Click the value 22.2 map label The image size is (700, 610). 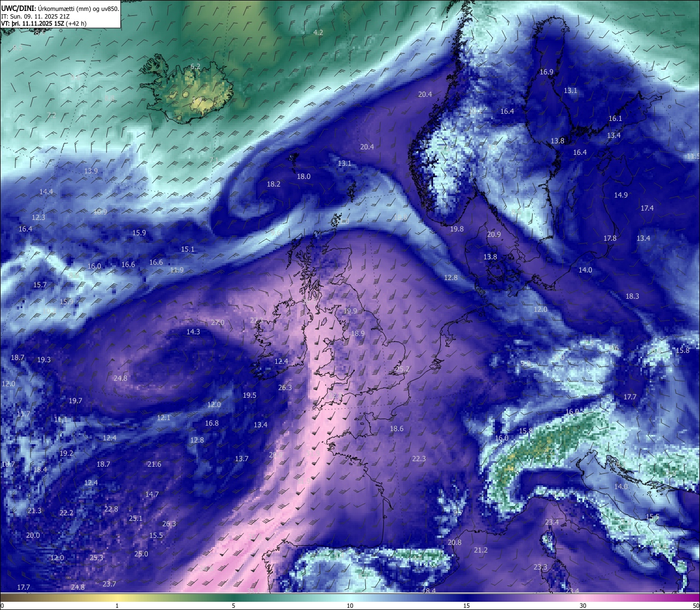[x=66, y=513]
